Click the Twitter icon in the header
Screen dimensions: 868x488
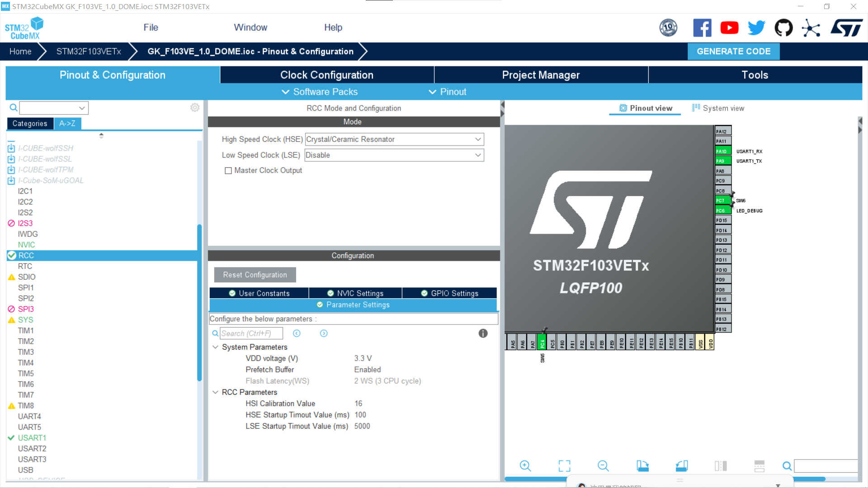[756, 28]
